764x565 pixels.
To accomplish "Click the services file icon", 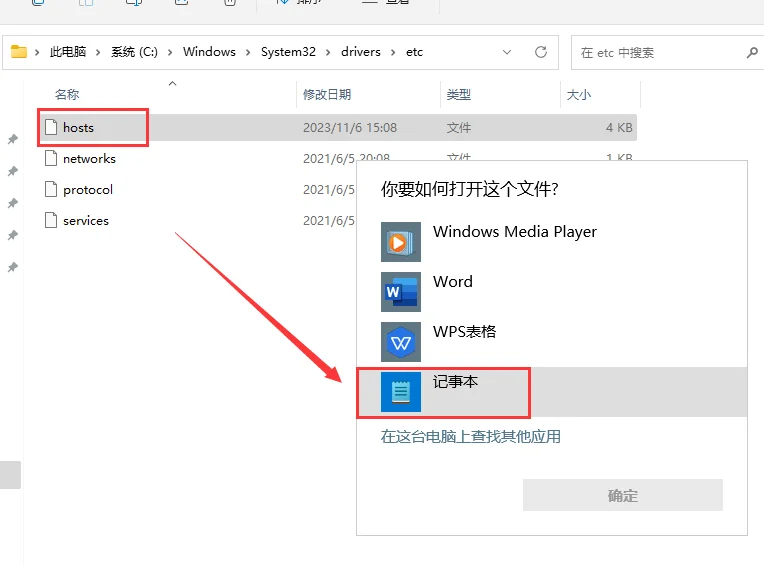I will tap(51, 220).
